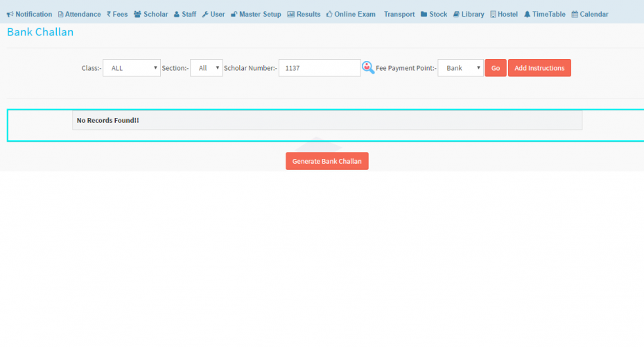Screen dimensions: 644x347
Task: Click the Add Instructions button
Action: tap(539, 68)
